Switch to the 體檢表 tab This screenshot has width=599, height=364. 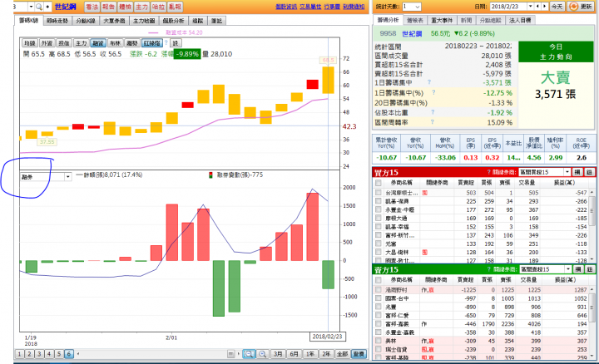point(415,20)
